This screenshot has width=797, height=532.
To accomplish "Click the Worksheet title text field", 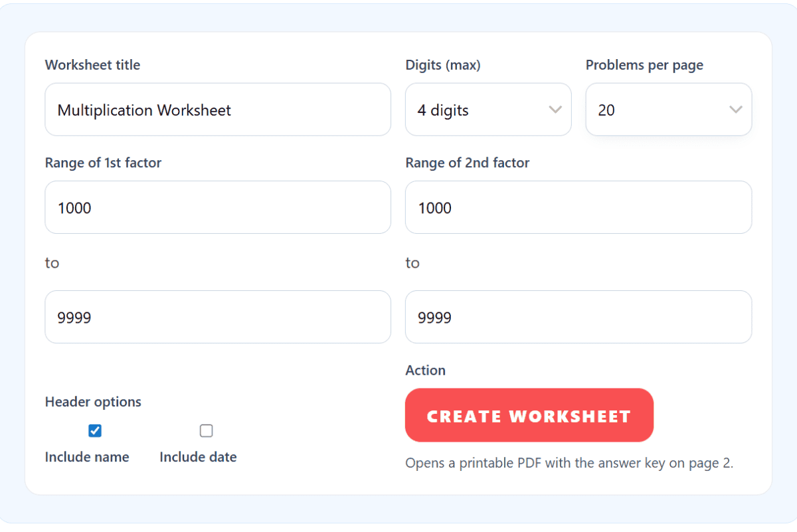I will (217, 110).
